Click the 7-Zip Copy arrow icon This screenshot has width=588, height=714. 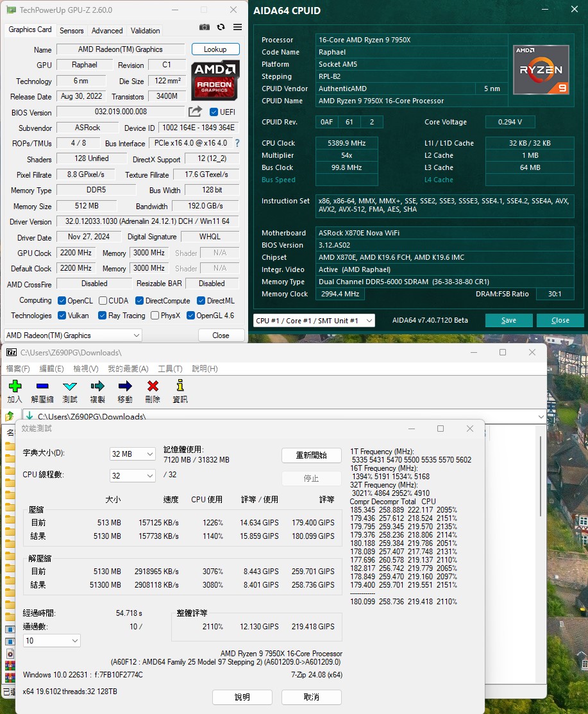pos(97,386)
